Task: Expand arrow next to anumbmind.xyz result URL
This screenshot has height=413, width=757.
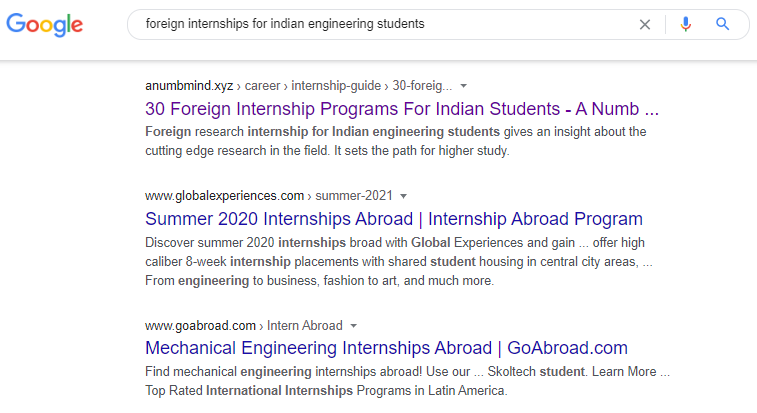Action: pos(463,86)
